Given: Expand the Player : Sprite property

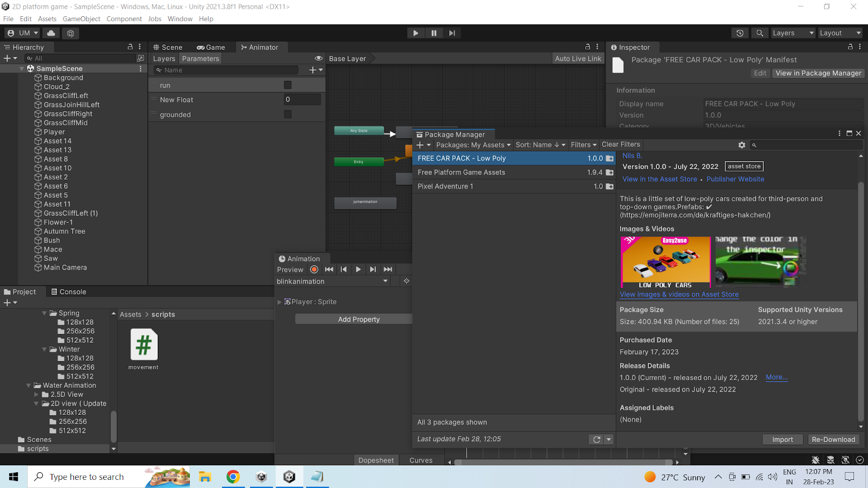Looking at the screenshot, I should pos(279,302).
